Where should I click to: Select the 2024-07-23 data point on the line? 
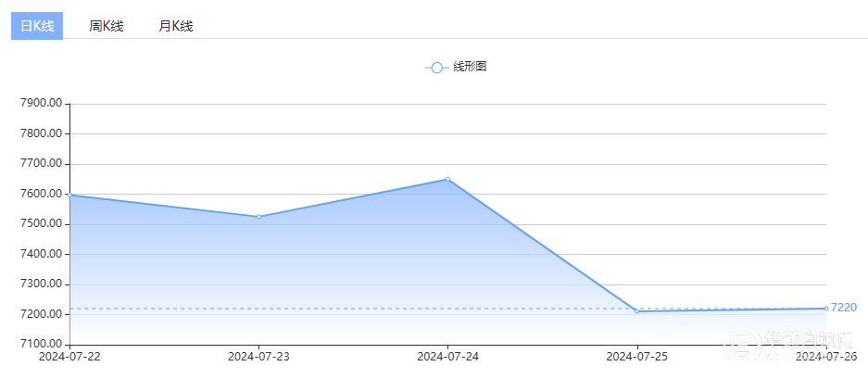click(258, 217)
